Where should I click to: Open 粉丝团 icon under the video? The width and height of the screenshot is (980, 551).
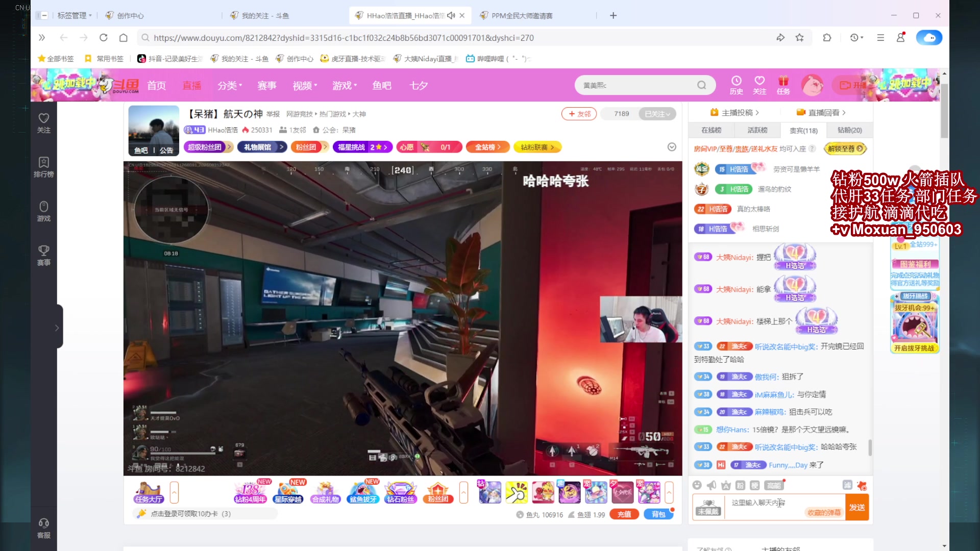[x=438, y=493]
